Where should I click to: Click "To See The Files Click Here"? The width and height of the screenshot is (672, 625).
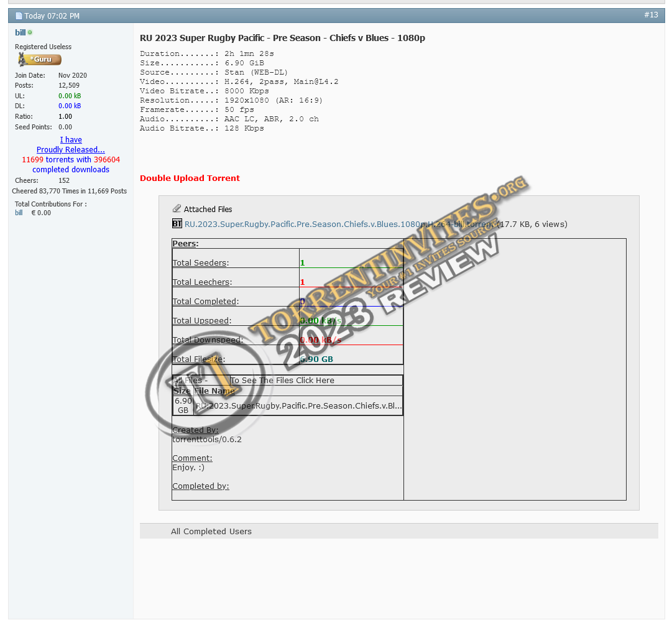pos(282,381)
